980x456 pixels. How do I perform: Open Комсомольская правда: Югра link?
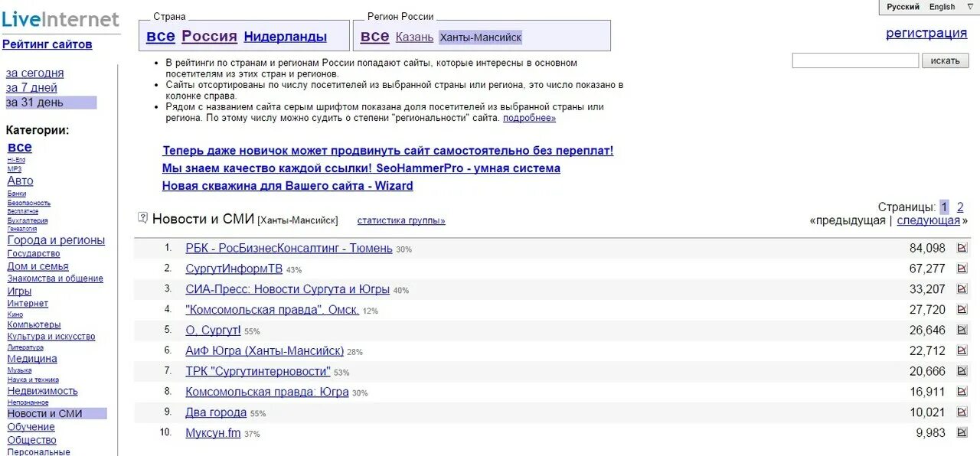coord(266,392)
